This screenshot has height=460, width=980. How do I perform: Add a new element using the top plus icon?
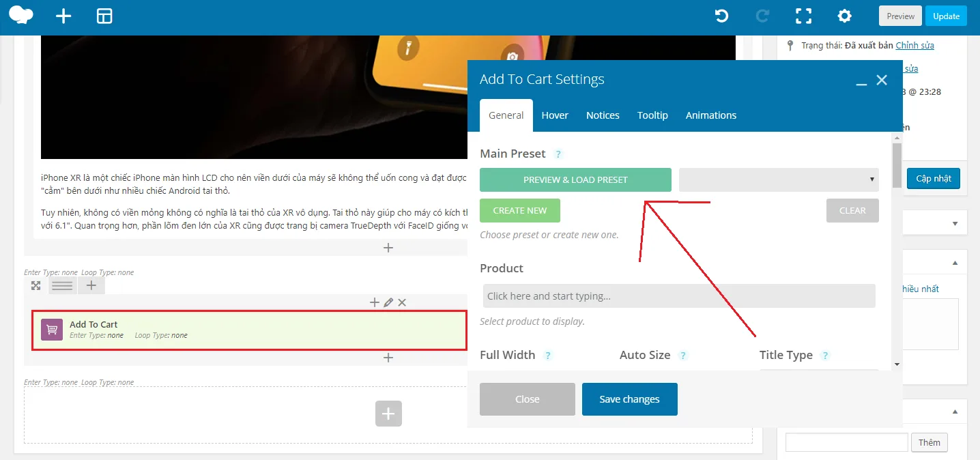pos(63,16)
